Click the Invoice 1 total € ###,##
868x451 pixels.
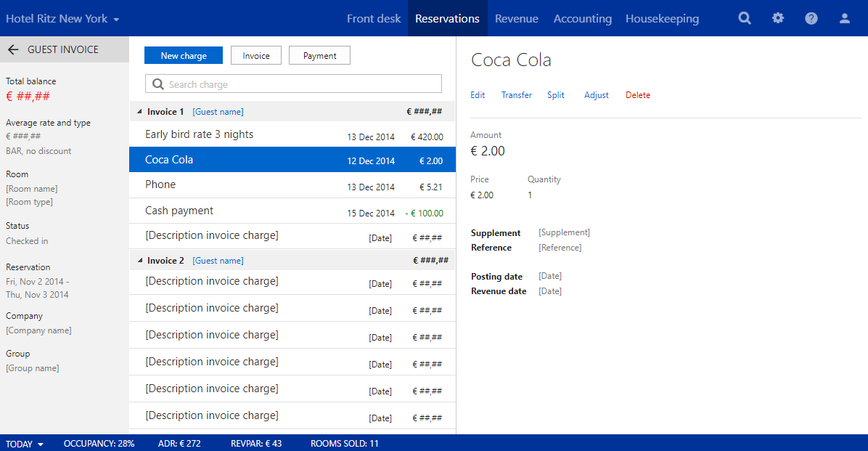click(x=424, y=111)
